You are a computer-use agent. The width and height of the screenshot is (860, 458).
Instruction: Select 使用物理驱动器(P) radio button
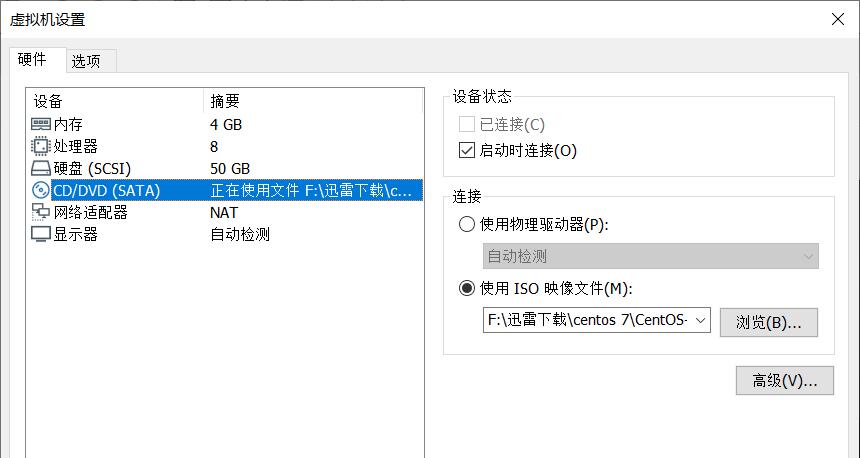pos(467,224)
